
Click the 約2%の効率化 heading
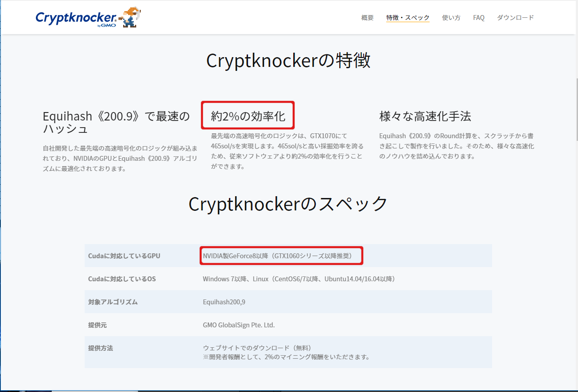pyautogui.click(x=248, y=116)
